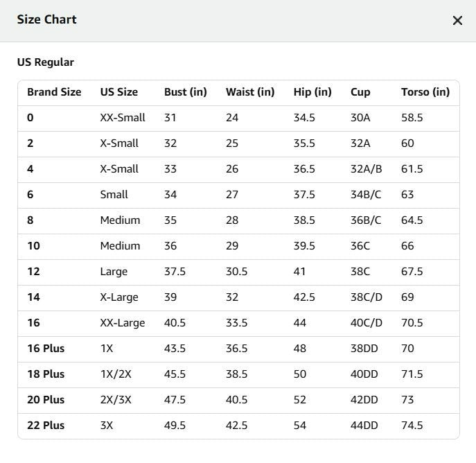Click the Large US size cell
Screen dimensions: 476x463
point(114,272)
